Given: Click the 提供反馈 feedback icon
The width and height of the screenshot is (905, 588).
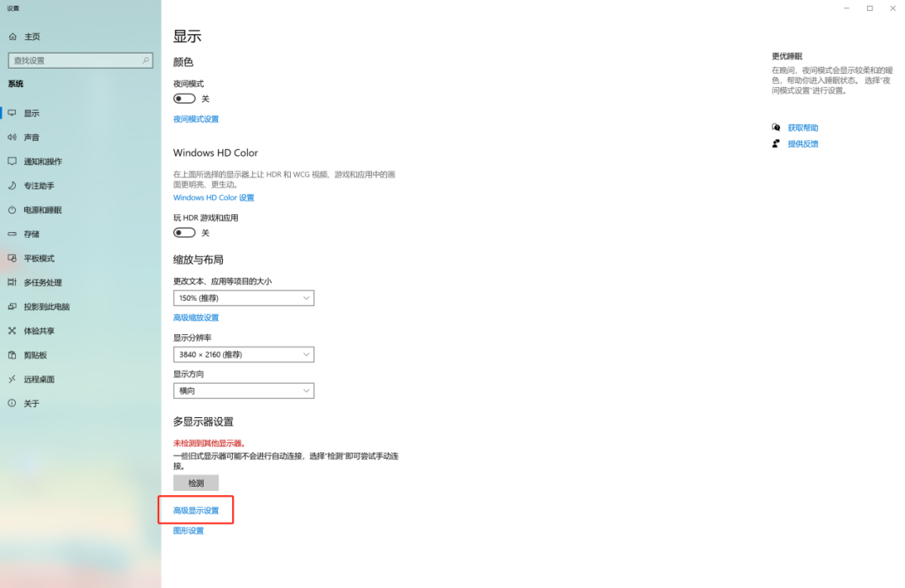Looking at the screenshot, I should [x=776, y=144].
